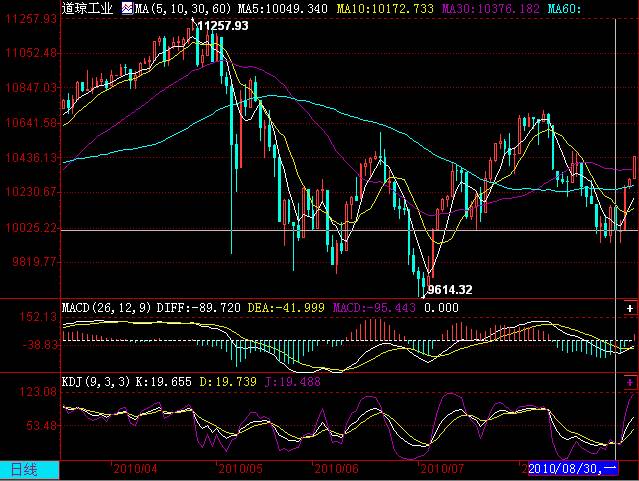This screenshot has width=639, height=481.
Task: Click the 9819.77 price axis label
Action: pos(34,261)
